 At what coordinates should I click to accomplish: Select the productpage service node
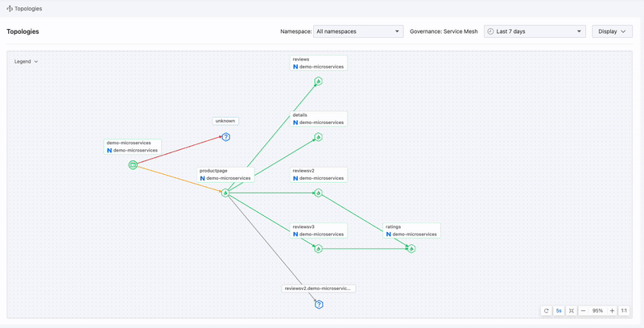[x=225, y=193]
